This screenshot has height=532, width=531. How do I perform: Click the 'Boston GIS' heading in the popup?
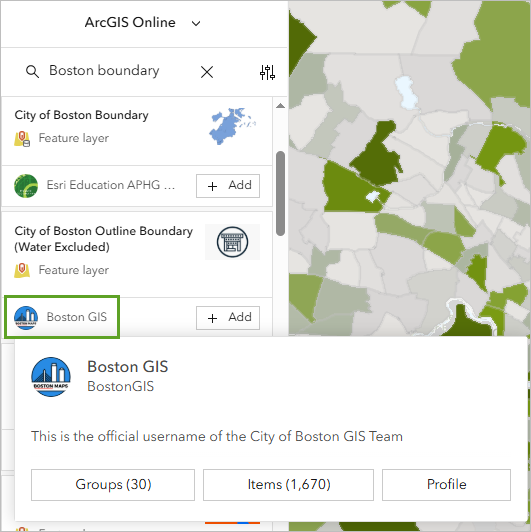[128, 366]
